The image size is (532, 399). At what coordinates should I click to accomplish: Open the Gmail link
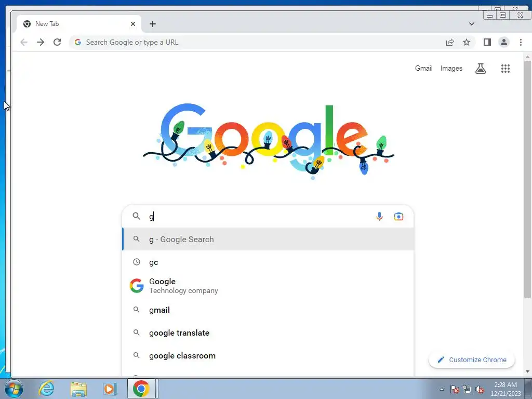coord(423,68)
